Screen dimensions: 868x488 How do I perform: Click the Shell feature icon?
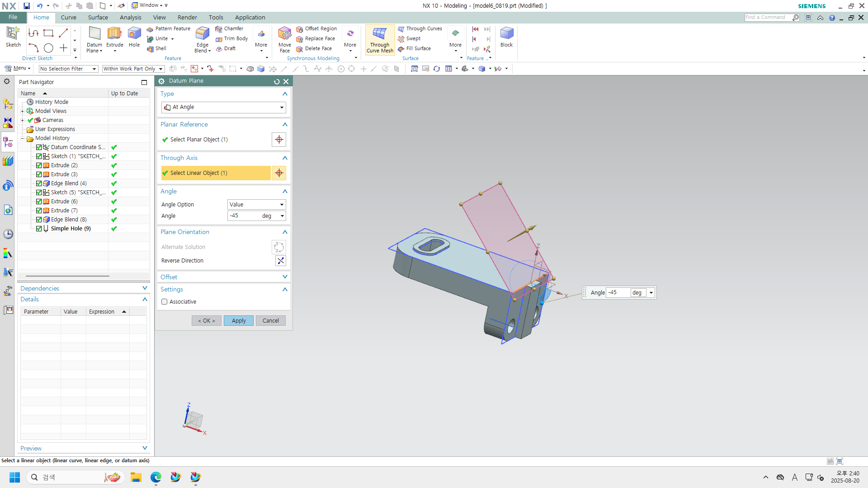point(151,49)
